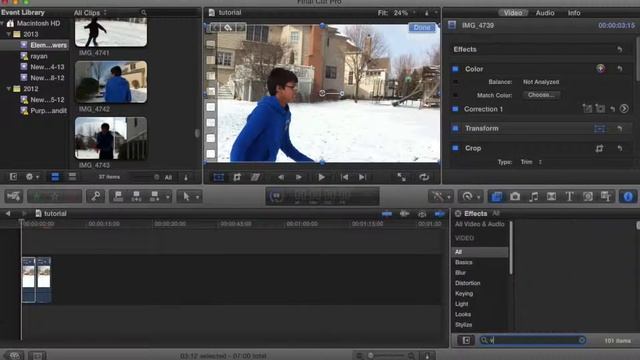This screenshot has width=640, height=360.
Task: Open the Keyword editor key icon
Action: (x=96, y=197)
